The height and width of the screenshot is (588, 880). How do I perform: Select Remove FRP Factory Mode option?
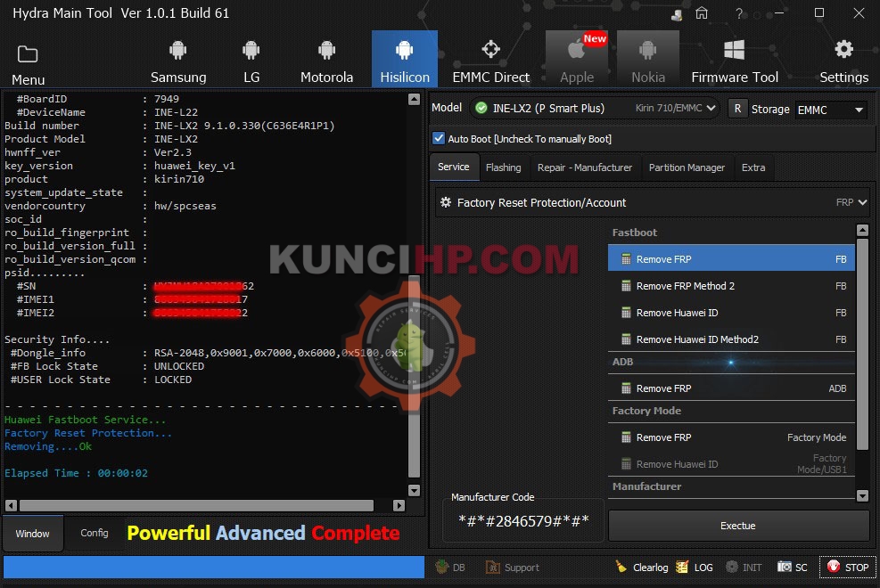tap(731, 437)
